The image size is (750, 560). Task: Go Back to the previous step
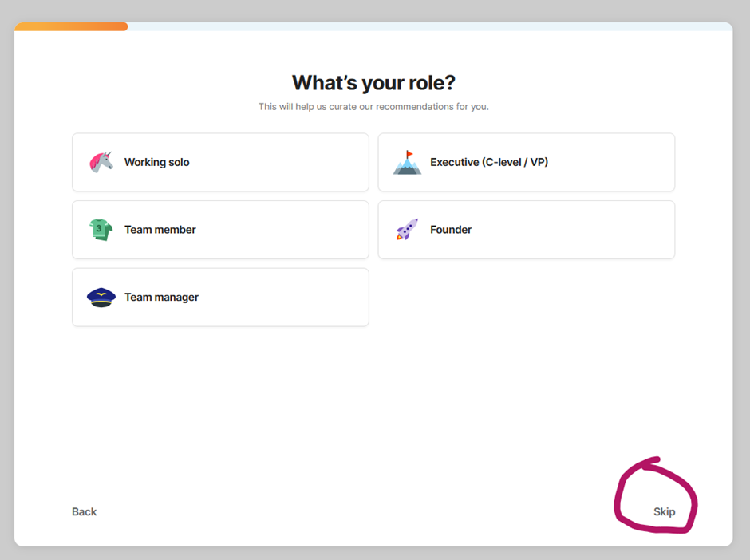tap(85, 511)
